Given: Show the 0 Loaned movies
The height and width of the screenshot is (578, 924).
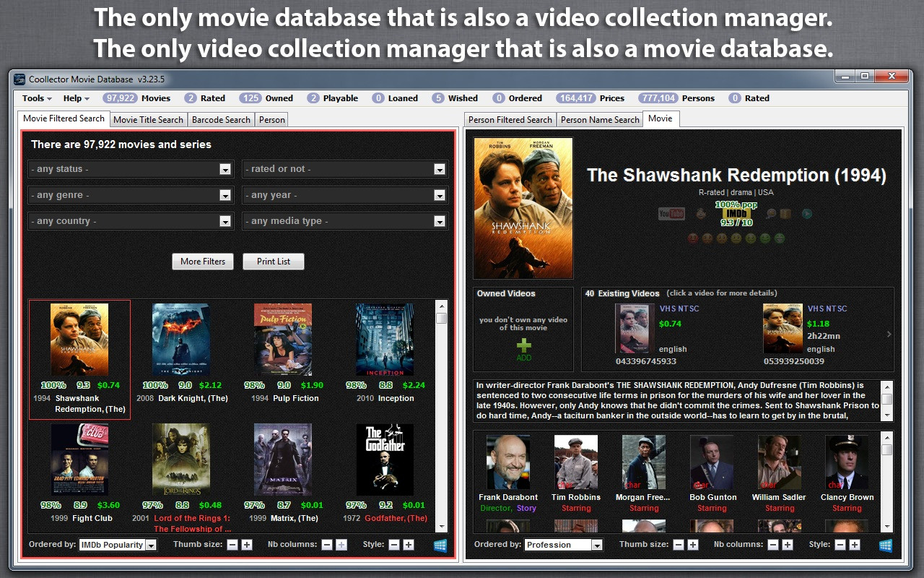Looking at the screenshot, I should [395, 98].
